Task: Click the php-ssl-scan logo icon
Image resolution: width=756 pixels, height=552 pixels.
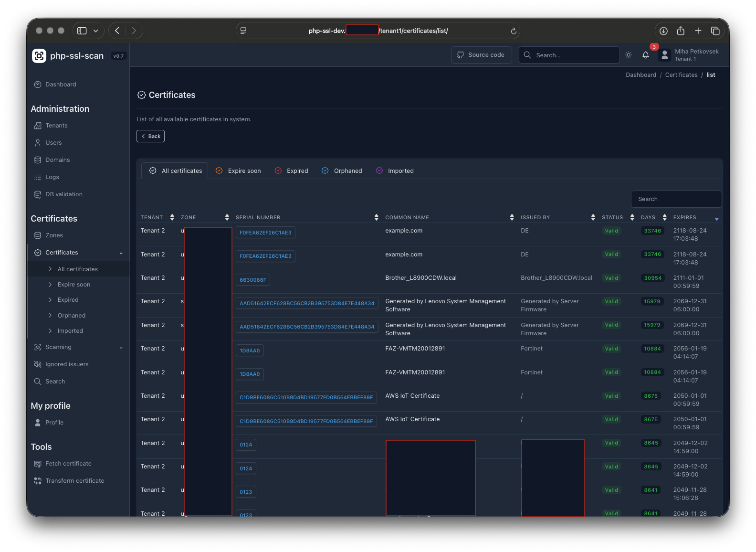Action: (x=39, y=56)
